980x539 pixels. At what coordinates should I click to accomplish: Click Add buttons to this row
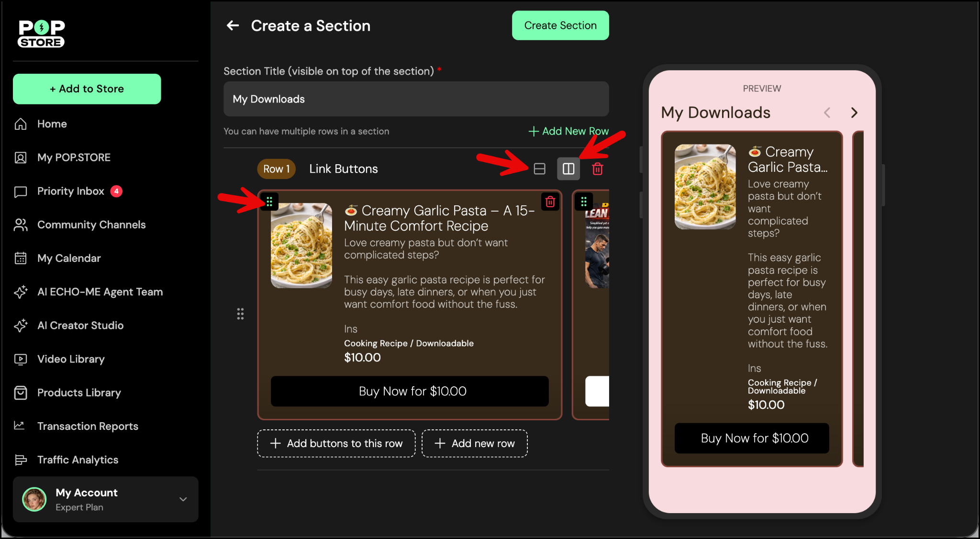click(336, 443)
